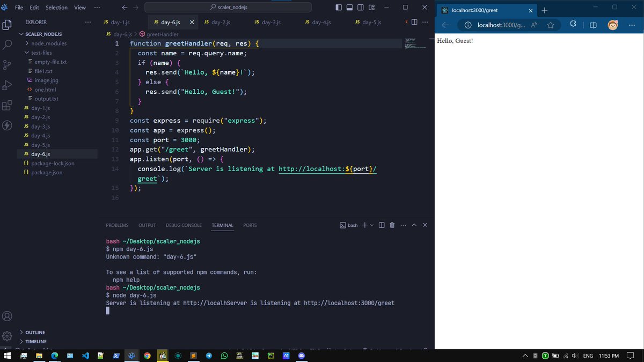Screen dimensions: 644x362
Task: Open the overflow menu ellipsis in menu bar
Action: click(97, 8)
